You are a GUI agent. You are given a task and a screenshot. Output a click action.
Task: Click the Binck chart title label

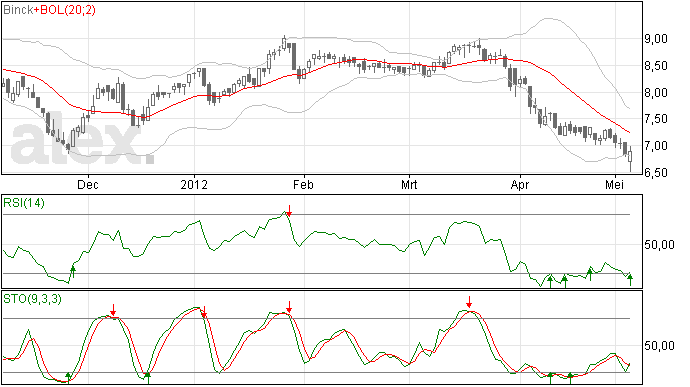point(18,10)
